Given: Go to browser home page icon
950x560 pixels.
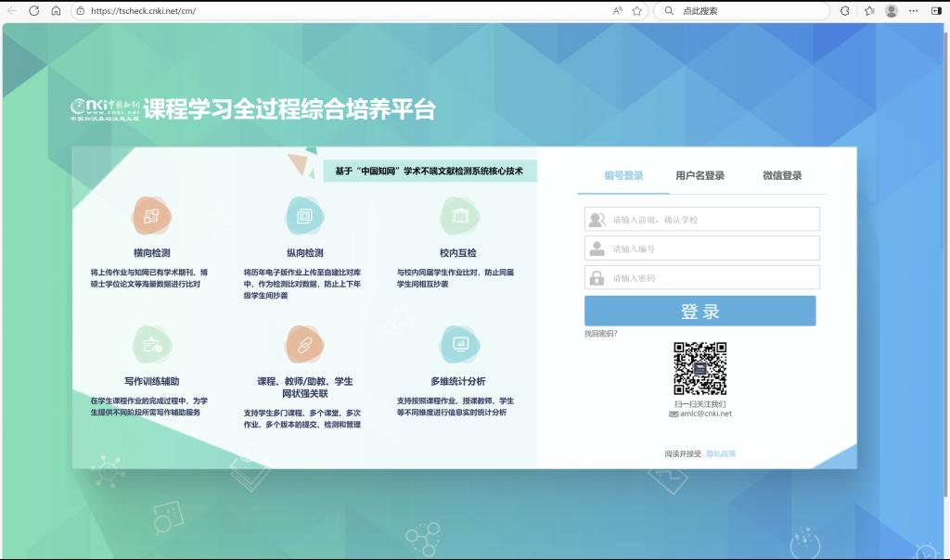Looking at the screenshot, I should [56, 11].
